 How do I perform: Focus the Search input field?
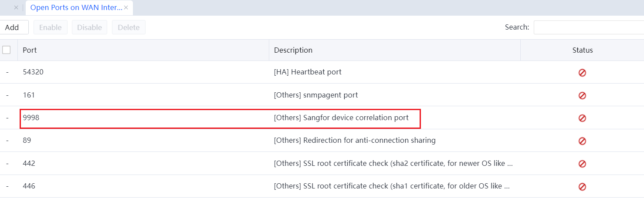(x=588, y=27)
